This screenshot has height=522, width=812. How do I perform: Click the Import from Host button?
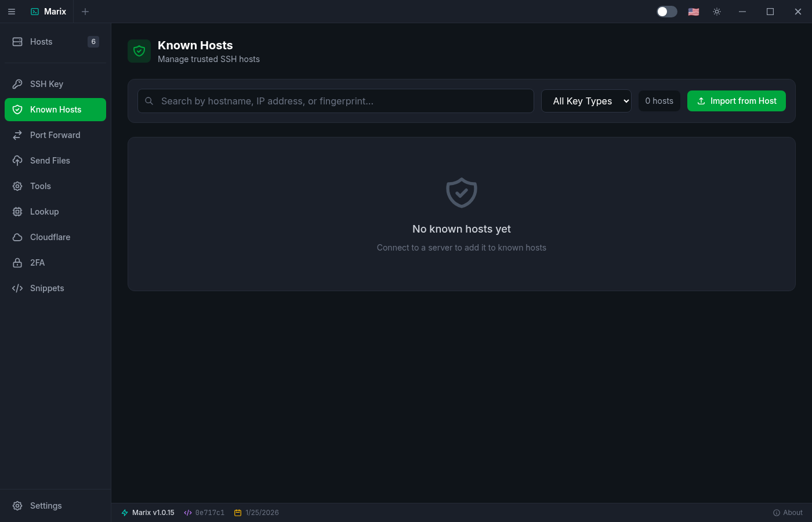click(x=737, y=101)
